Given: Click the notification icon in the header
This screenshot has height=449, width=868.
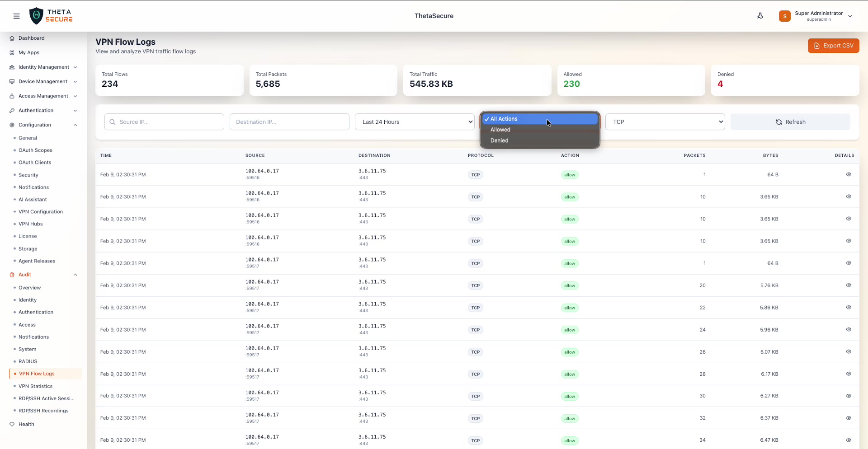Looking at the screenshot, I should pos(760,16).
